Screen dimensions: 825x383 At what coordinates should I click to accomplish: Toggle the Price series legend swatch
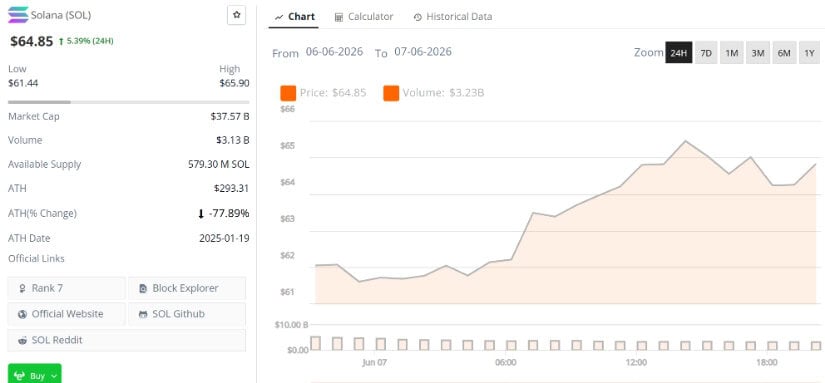[288, 93]
